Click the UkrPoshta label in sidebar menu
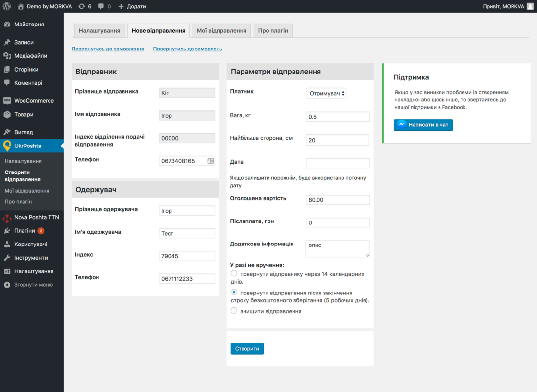This screenshot has width=537, height=392. pyautogui.click(x=28, y=146)
